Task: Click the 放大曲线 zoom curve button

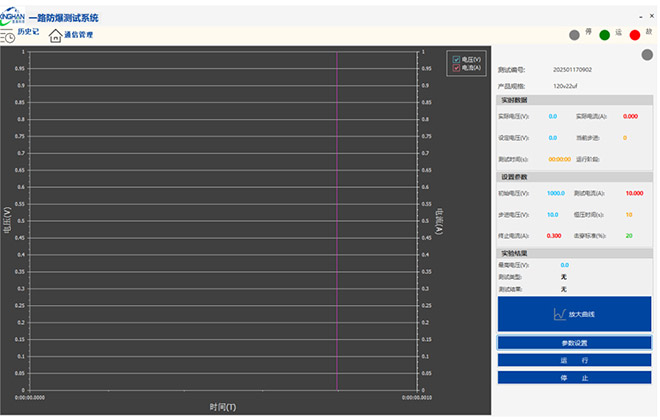Action: coord(574,314)
